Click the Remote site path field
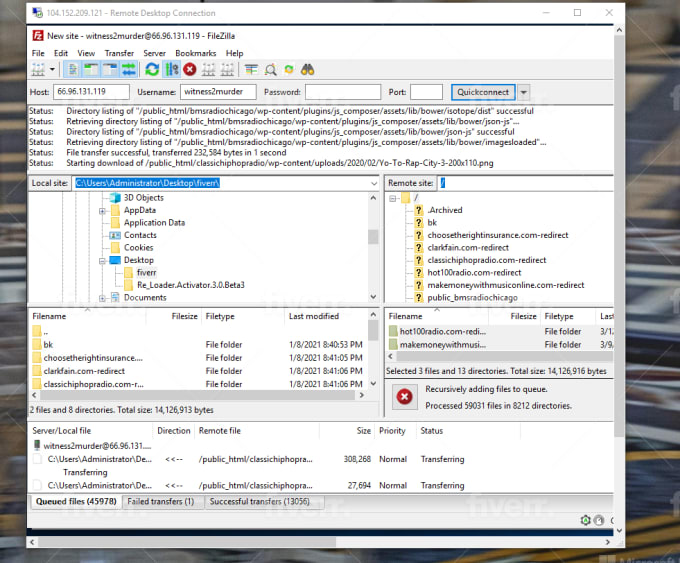The height and width of the screenshot is (563, 680). [526, 183]
